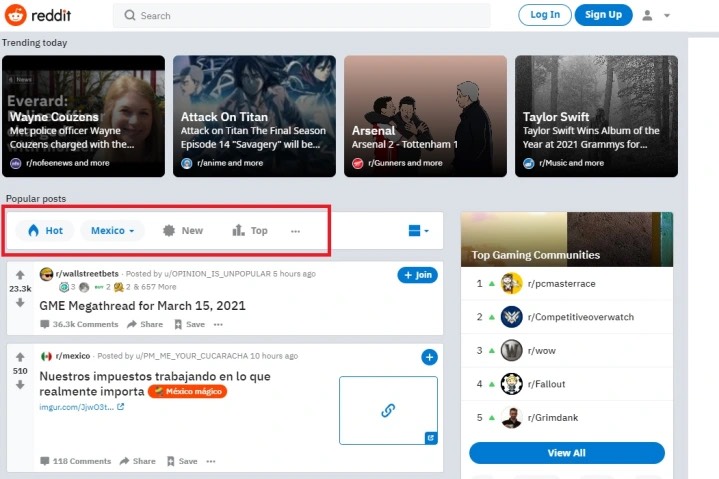Click the Mexico flag icon beside r/mexico

tap(46, 356)
